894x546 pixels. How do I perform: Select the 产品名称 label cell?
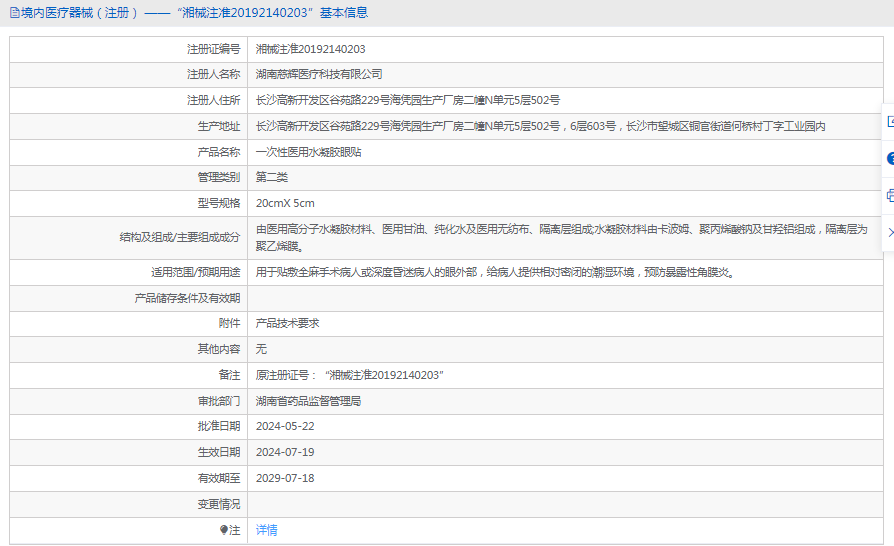[x=128, y=152]
